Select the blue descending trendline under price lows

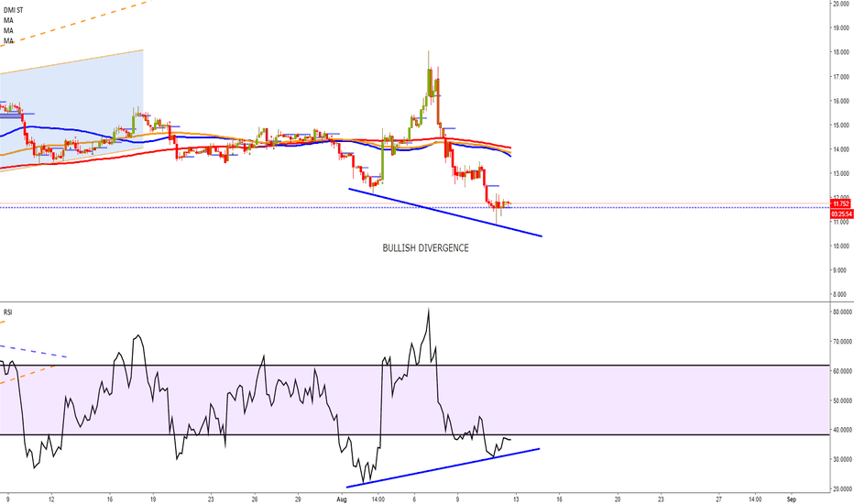(x=445, y=213)
